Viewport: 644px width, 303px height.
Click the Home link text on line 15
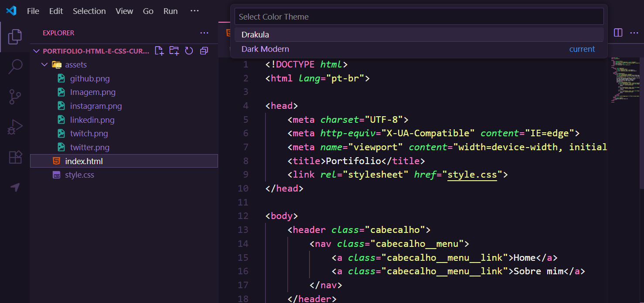[525, 257]
